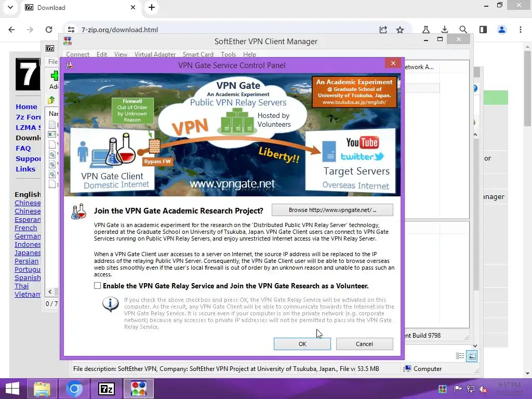Toggle Chrome side panel icon

click(x=483, y=30)
